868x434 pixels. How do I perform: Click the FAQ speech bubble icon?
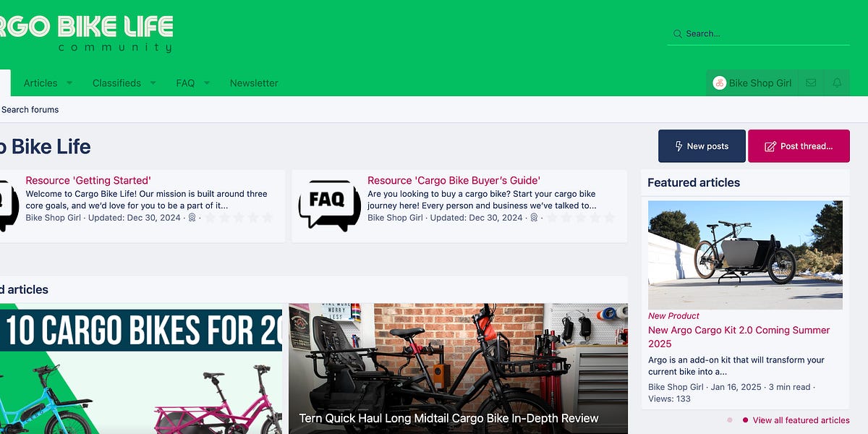[329, 205]
